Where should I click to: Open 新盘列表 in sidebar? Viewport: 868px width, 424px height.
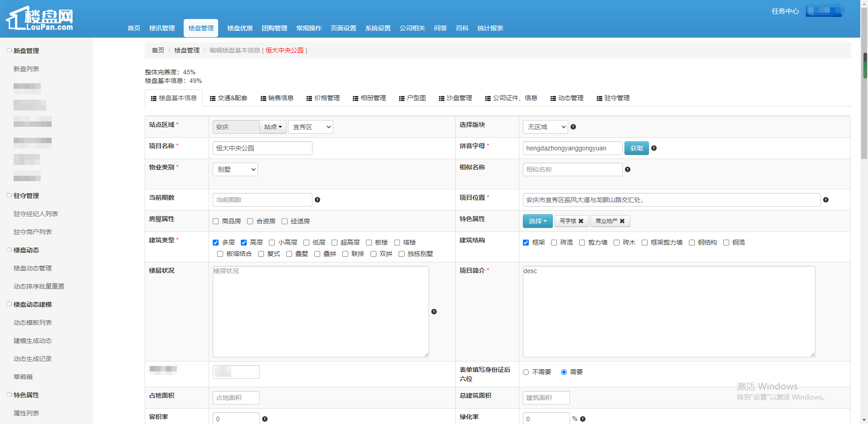pyautogui.click(x=26, y=69)
